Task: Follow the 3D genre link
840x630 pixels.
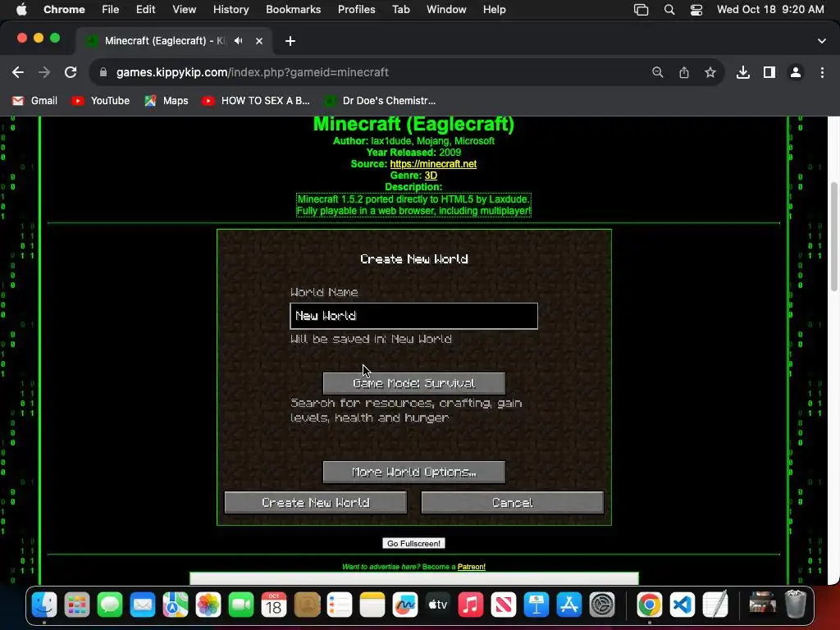Action: [431, 176]
